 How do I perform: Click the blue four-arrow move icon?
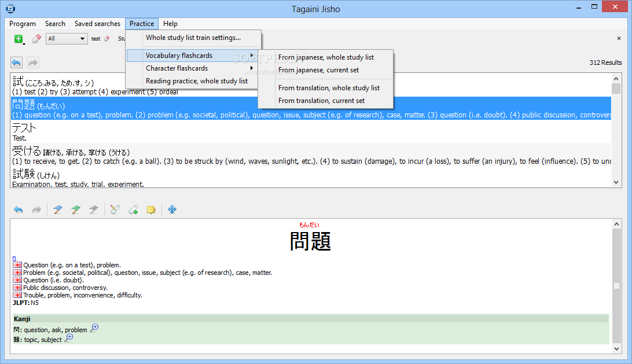[x=172, y=209]
